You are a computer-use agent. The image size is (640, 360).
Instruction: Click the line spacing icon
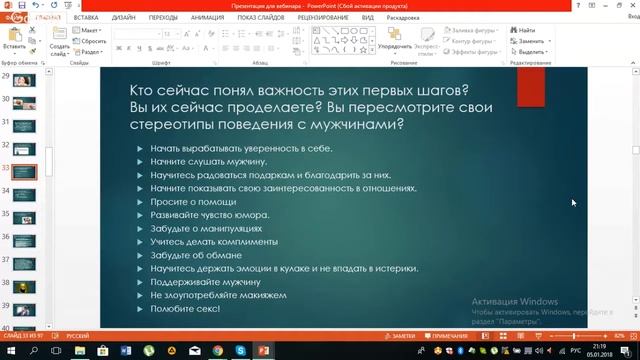(281, 34)
